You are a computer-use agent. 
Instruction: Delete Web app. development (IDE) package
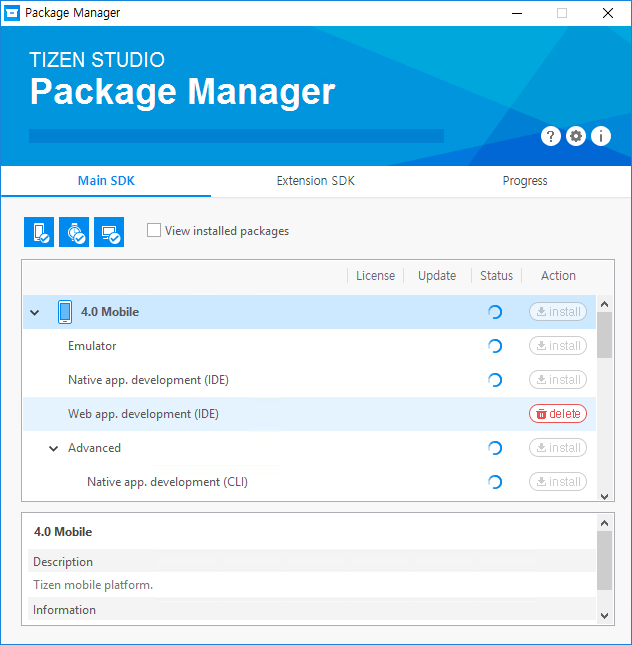coord(558,414)
